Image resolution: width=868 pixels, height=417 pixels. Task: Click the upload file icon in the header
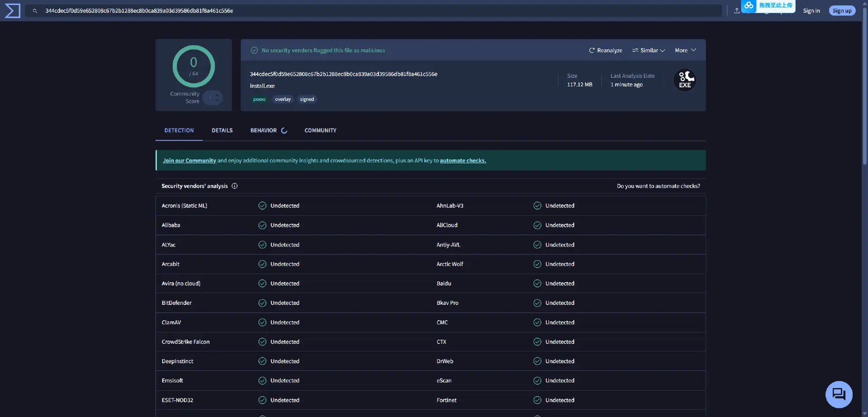pos(737,10)
